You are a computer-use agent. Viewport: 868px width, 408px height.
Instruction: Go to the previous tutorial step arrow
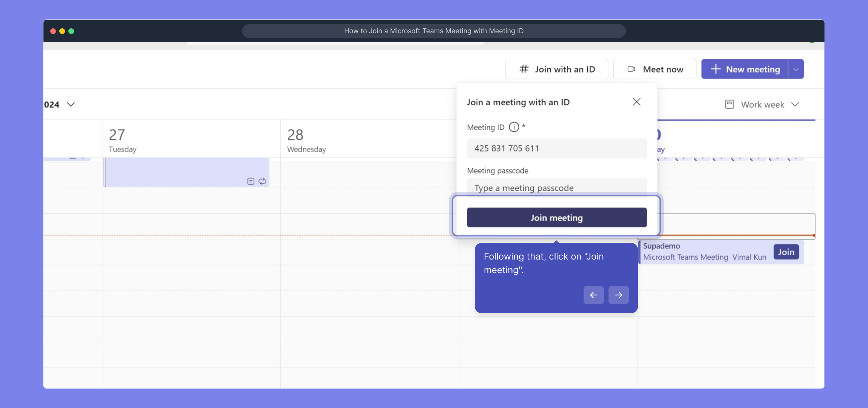(x=593, y=295)
